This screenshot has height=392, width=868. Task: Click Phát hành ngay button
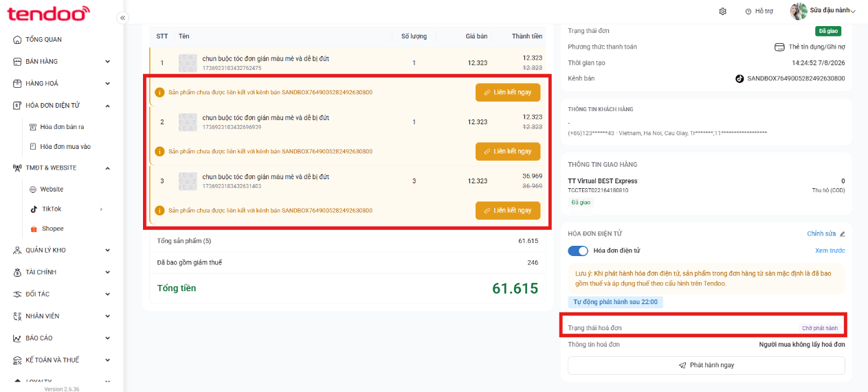coord(706,365)
